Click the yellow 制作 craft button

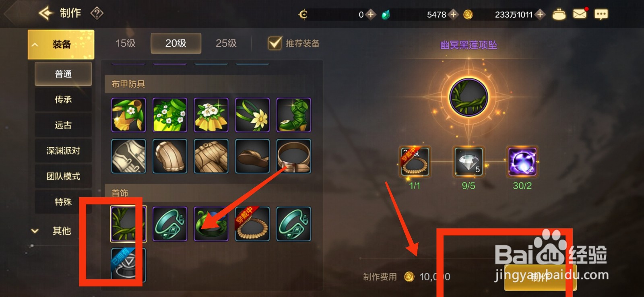tap(540, 277)
